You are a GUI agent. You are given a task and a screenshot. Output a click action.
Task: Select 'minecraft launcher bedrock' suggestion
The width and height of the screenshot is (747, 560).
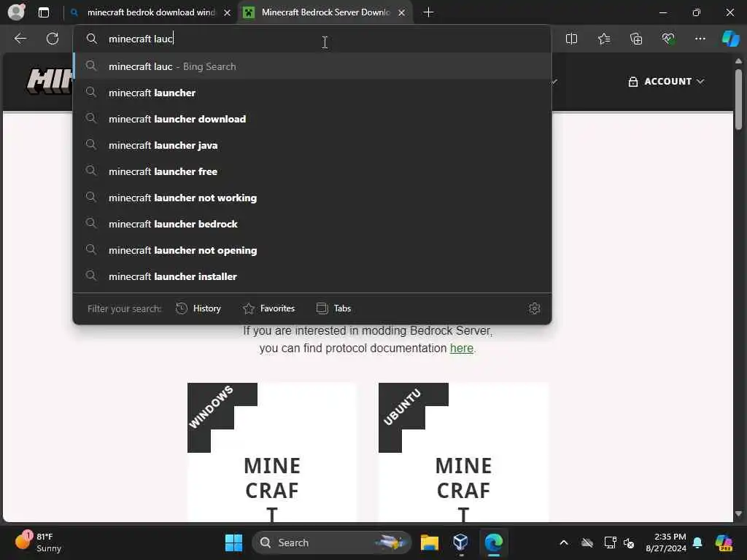[312, 224]
